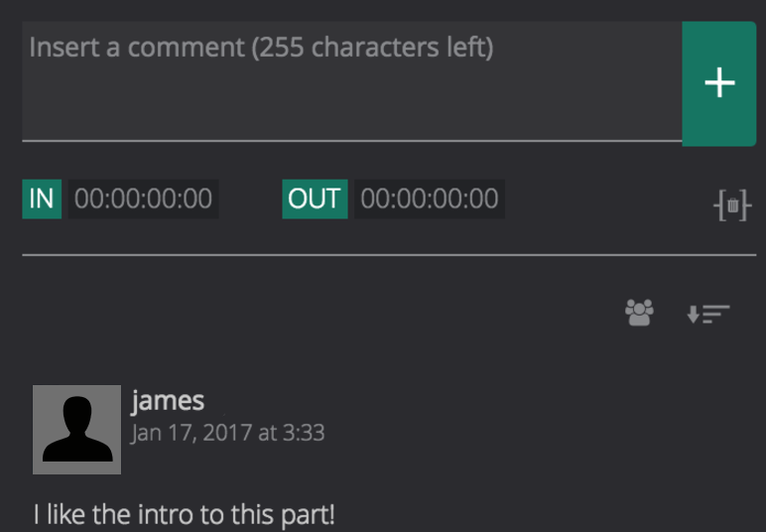Click the sort comments icon
Screen dimensions: 766x532
pos(707,314)
